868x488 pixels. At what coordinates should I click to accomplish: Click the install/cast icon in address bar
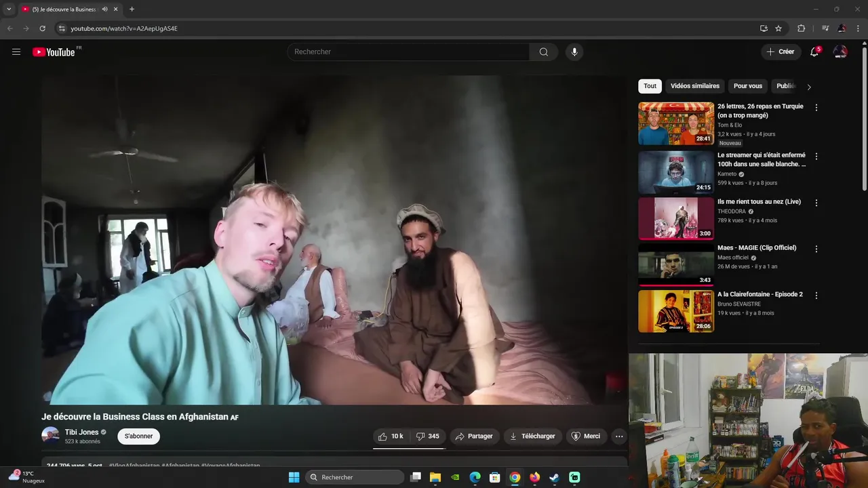click(x=764, y=28)
